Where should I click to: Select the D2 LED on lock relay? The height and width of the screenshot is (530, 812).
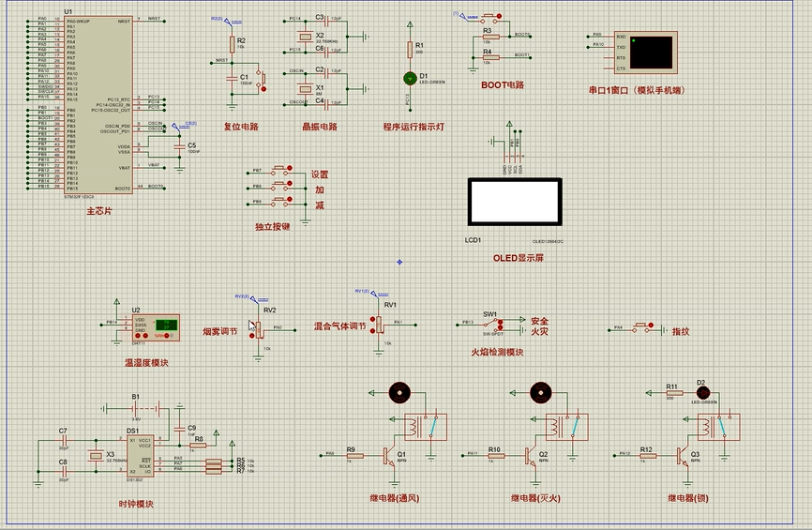tap(702, 394)
